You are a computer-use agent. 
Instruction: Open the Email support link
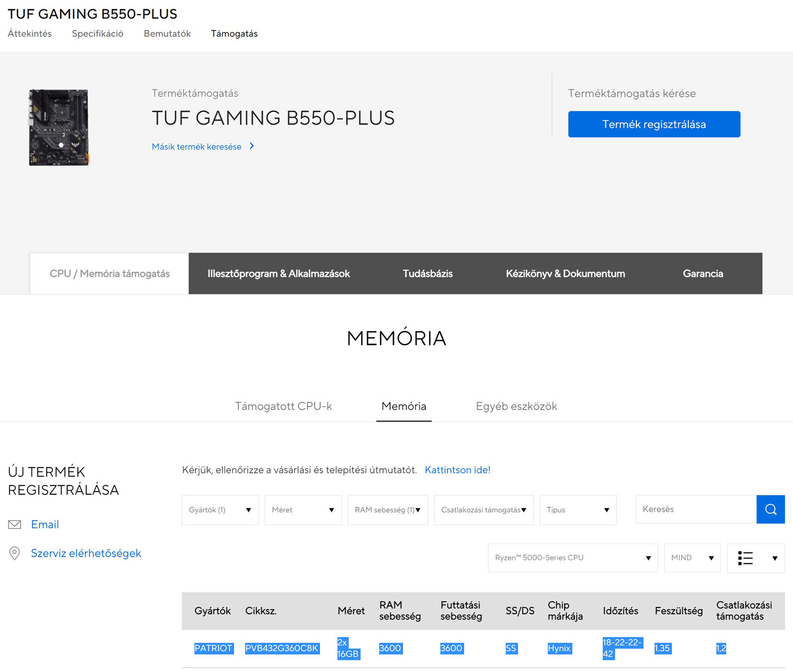pyautogui.click(x=45, y=524)
